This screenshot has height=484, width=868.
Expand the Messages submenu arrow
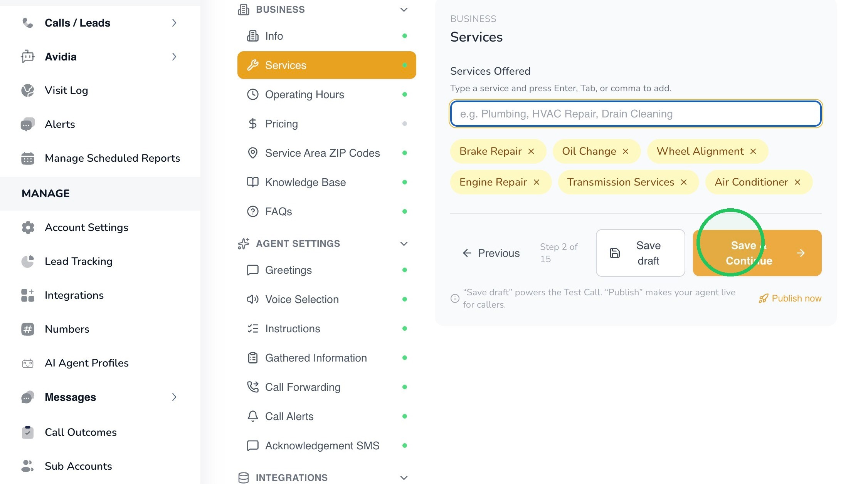(x=174, y=397)
